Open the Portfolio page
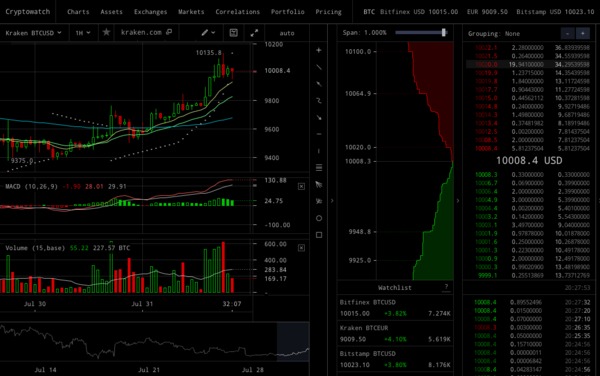 tap(288, 12)
